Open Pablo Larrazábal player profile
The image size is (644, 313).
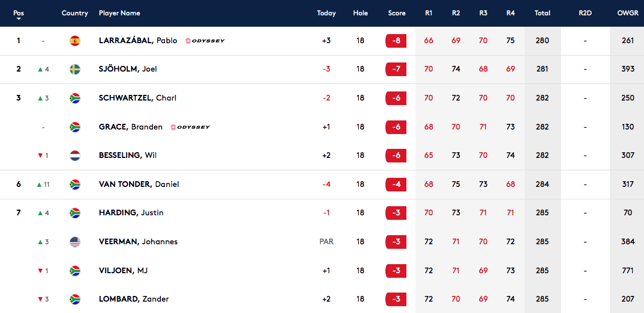pos(138,40)
